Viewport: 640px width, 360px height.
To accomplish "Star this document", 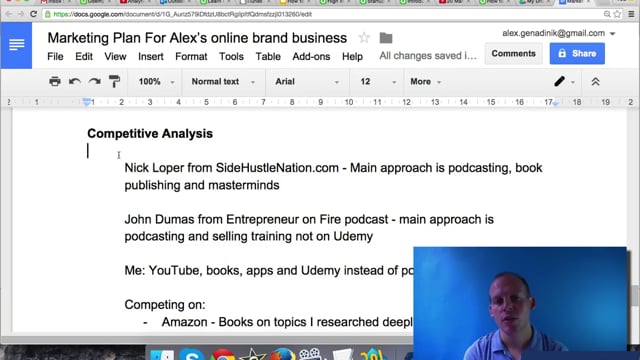I will pyautogui.click(x=364, y=38).
